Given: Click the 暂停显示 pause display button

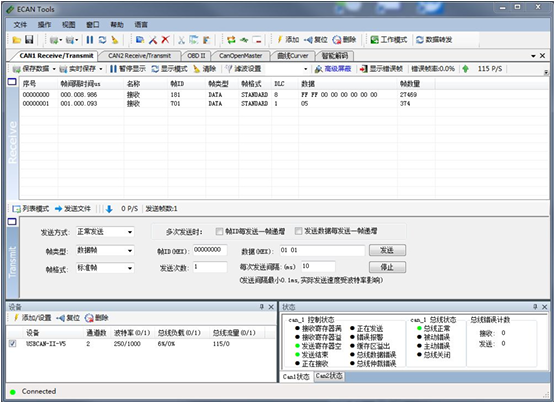Looking at the screenshot, I should tap(128, 69).
